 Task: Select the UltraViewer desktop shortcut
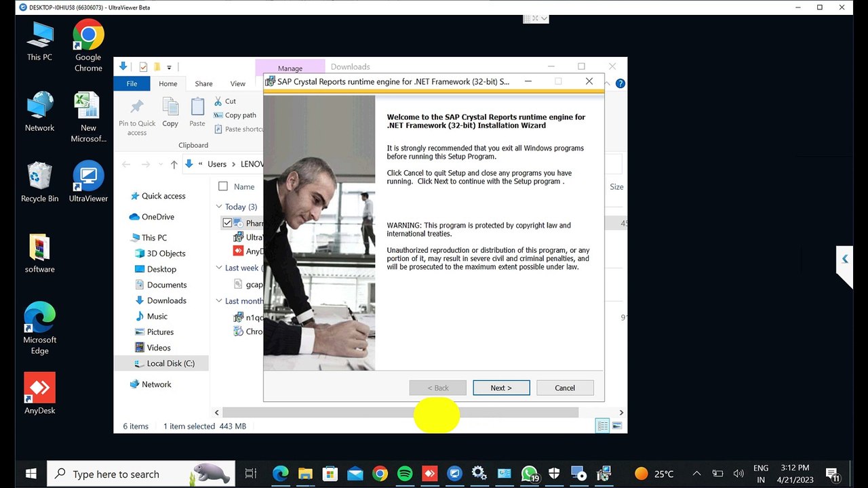click(x=88, y=182)
